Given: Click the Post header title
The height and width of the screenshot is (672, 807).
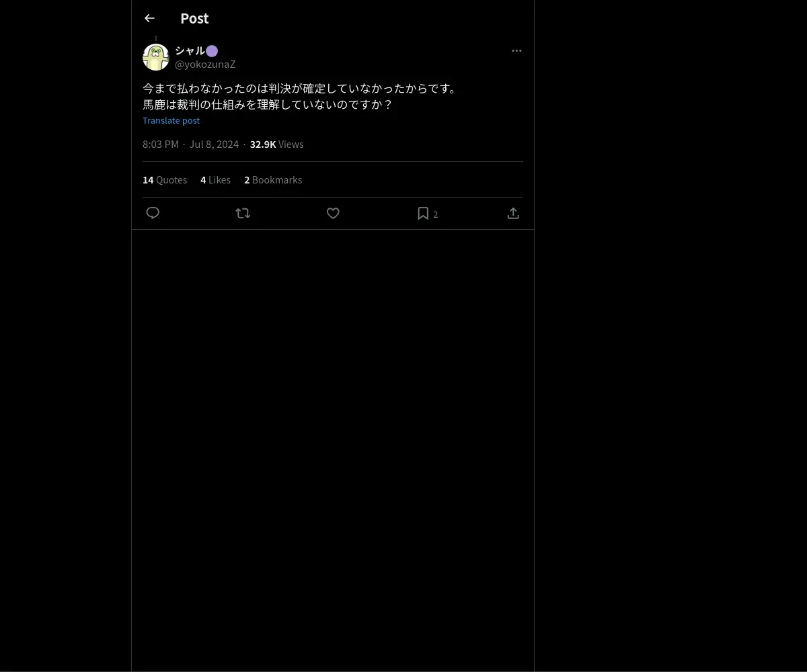Looking at the screenshot, I should tap(194, 18).
